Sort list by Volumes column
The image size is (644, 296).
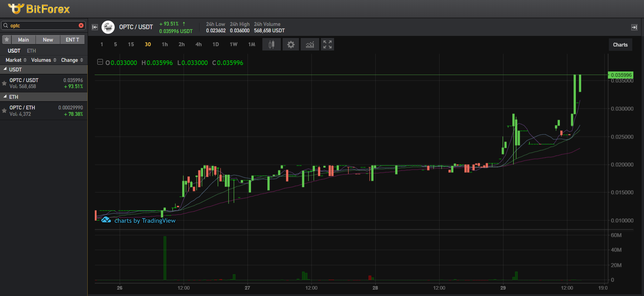click(x=44, y=60)
